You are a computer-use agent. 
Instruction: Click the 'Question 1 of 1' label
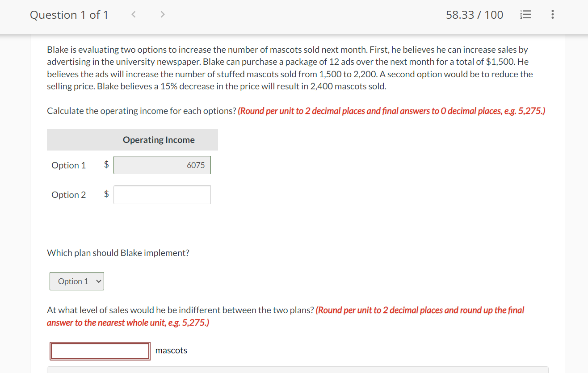69,15
